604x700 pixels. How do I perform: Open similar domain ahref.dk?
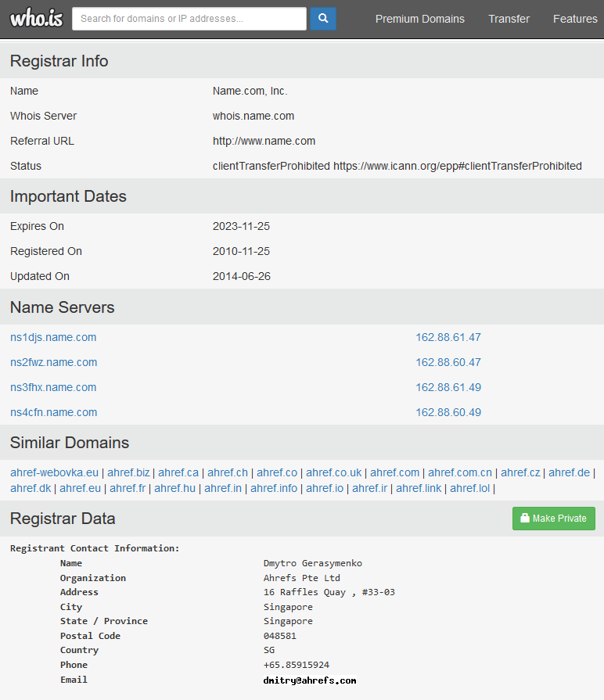tap(31, 488)
